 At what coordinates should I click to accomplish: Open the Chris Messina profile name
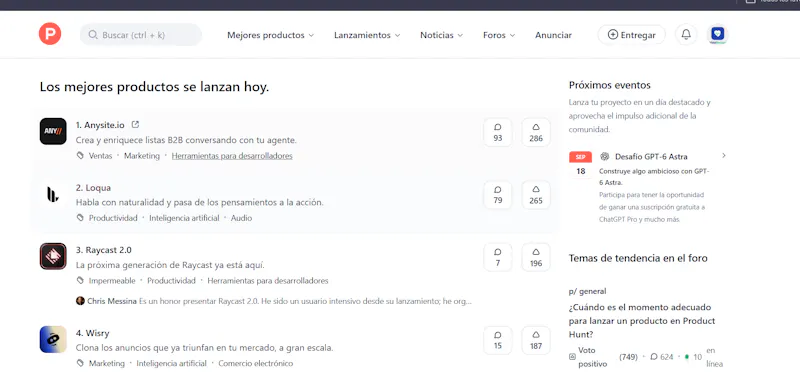pos(112,301)
